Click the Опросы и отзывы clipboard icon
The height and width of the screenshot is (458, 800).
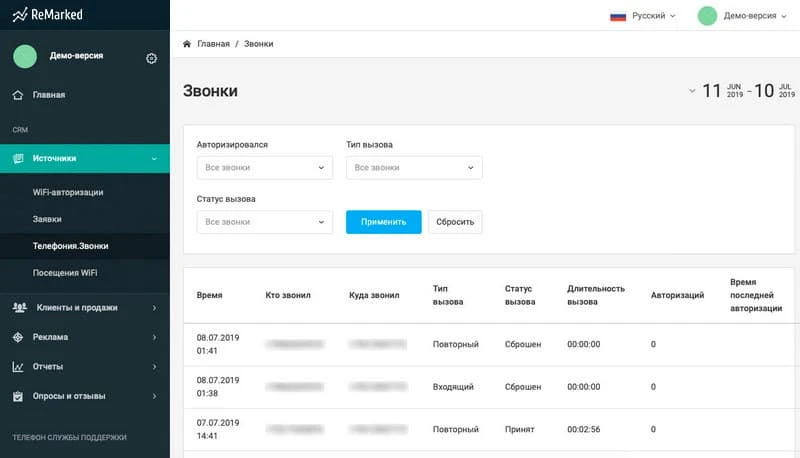pyautogui.click(x=17, y=396)
